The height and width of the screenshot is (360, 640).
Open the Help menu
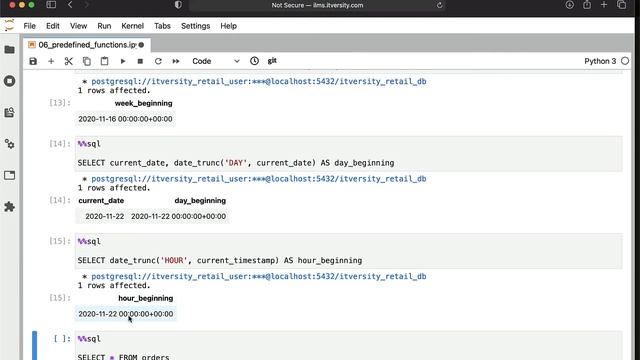(x=229, y=26)
